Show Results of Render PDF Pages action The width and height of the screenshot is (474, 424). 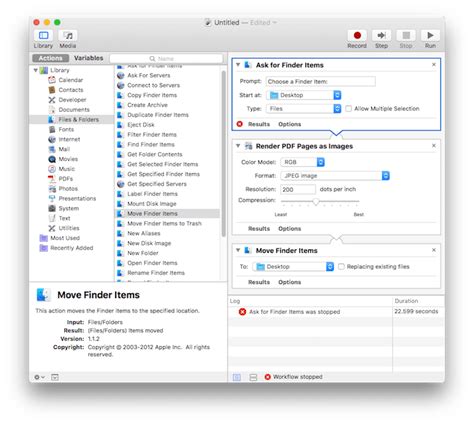click(x=259, y=229)
